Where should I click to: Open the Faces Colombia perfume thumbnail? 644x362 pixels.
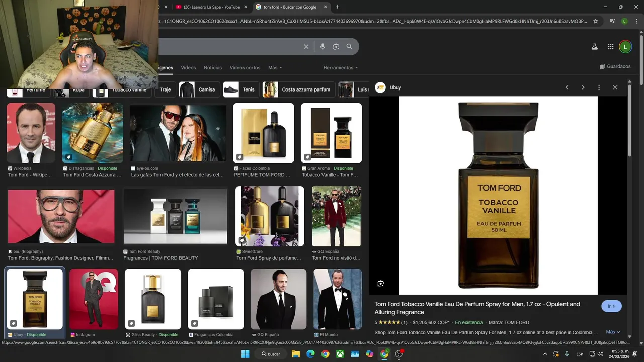point(264,133)
